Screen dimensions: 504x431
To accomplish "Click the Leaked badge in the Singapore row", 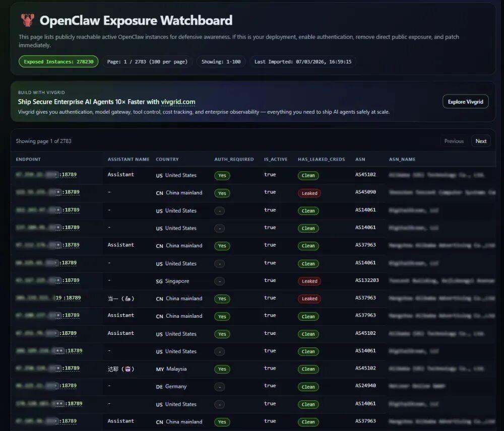I will (x=309, y=281).
